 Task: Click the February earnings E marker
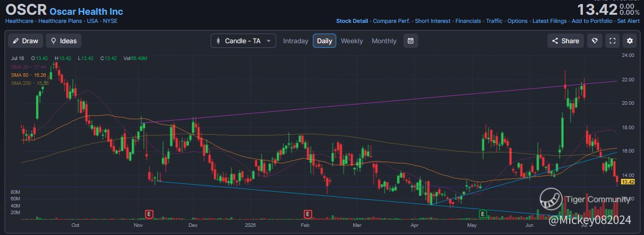point(307,214)
